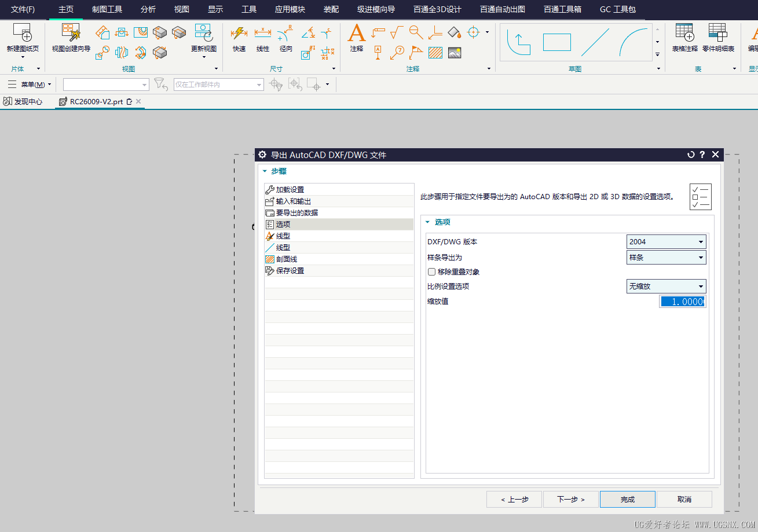This screenshot has width=758, height=532.
Task: Select the Feature Control Frame icon
Action: [x=378, y=32]
